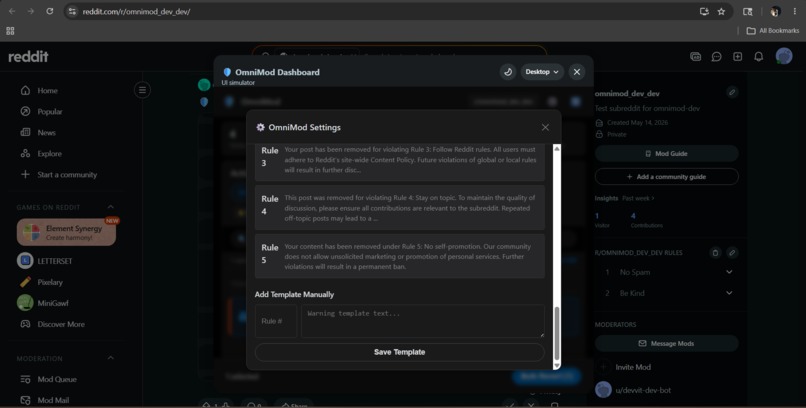The image size is (806, 408).
Task: Click the Warning template text area
Action: (x=423, y=321)
